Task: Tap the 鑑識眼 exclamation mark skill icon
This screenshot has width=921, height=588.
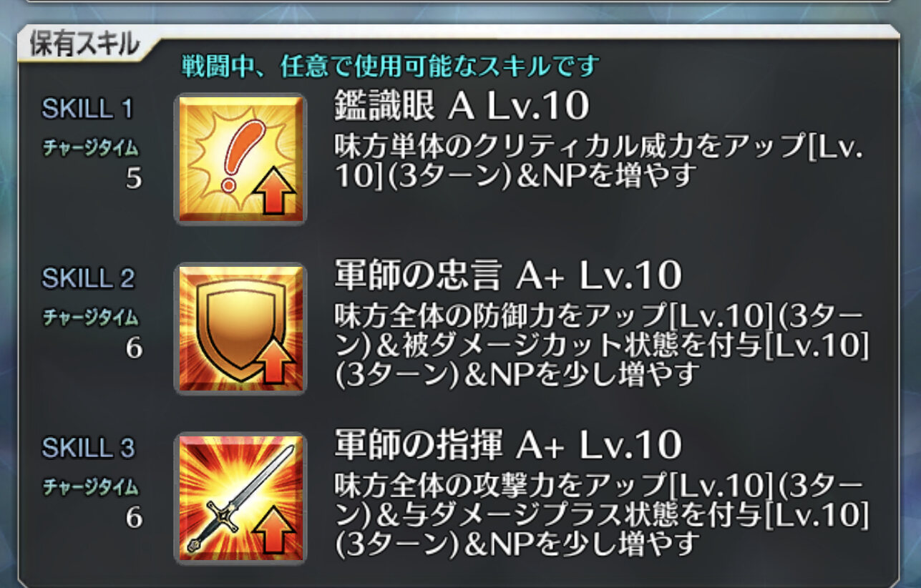Action: tap(240, 160)
